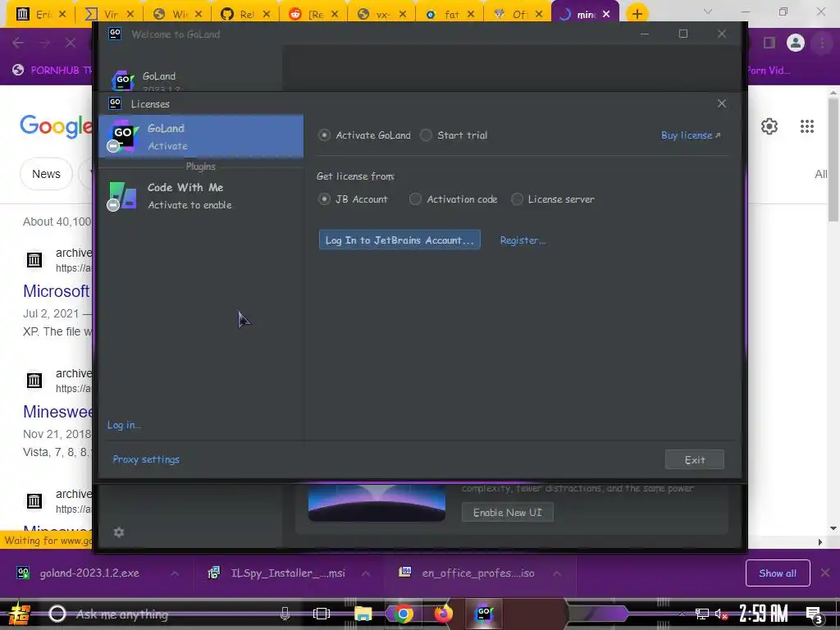
Task: Click the Log in link at bottom left
Action: click(124, 425)
